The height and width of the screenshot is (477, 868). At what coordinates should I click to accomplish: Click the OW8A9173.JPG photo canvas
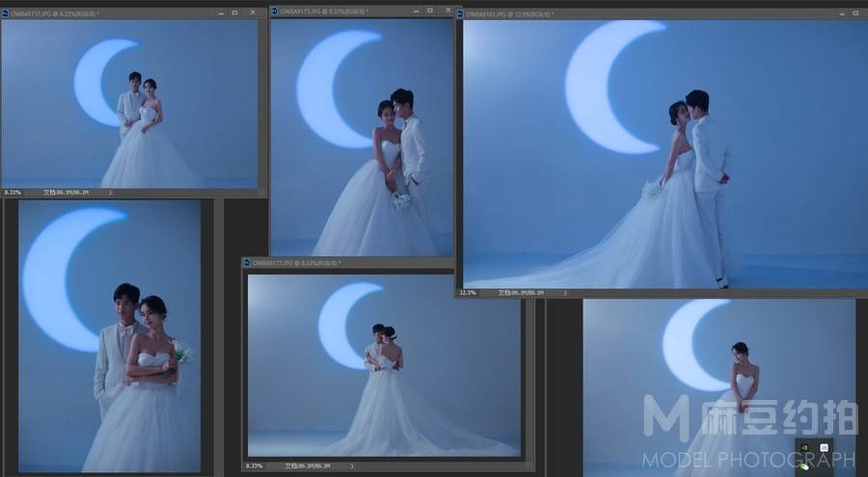362,137
